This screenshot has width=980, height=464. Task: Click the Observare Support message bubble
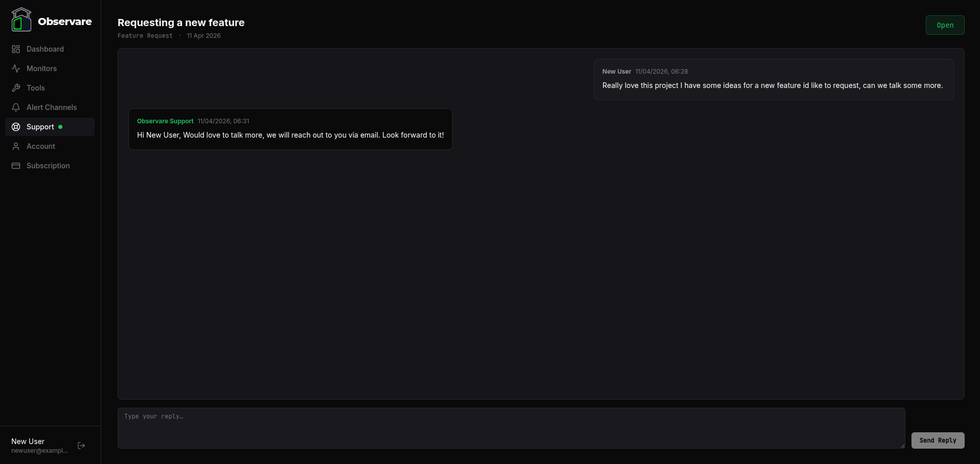coord(290,128)
